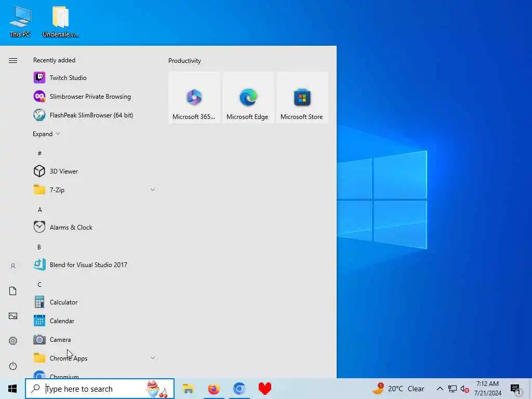Open Alarms & Clock app
Image resolution: width=532 pixels, height=399 pixels.
click(x=95, y=228)
